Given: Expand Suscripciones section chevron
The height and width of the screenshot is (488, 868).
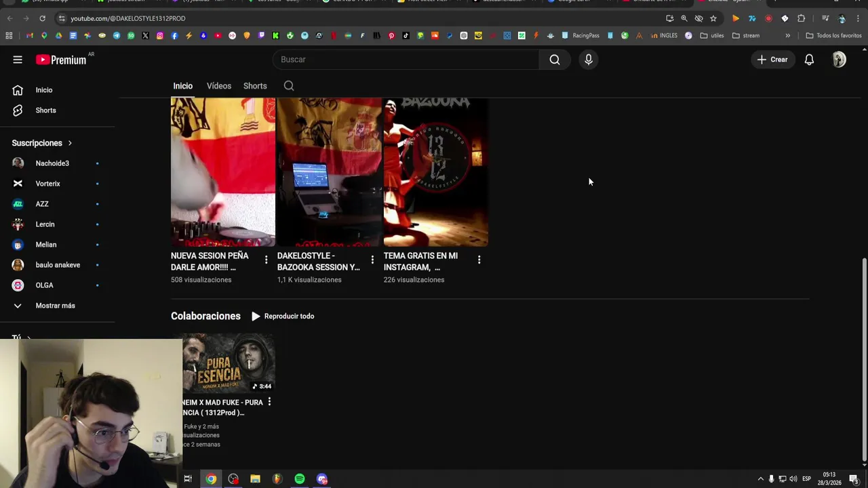Looking at the screenshot, I should (x=70, y=143).
